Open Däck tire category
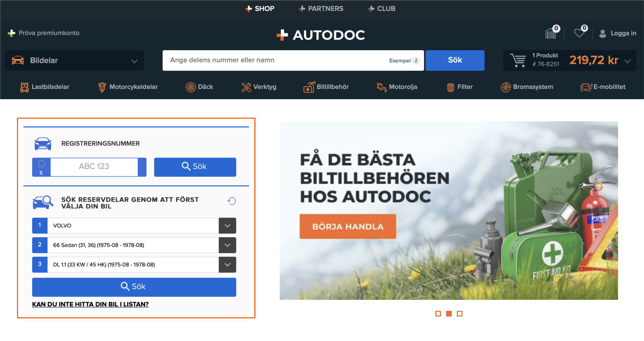 click(x=200, y=87)
